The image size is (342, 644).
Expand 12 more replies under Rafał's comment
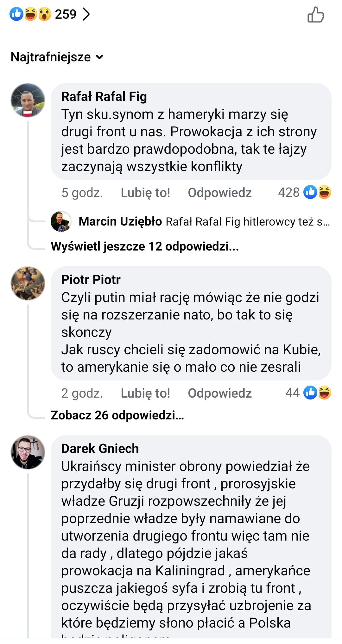point(145,246)
